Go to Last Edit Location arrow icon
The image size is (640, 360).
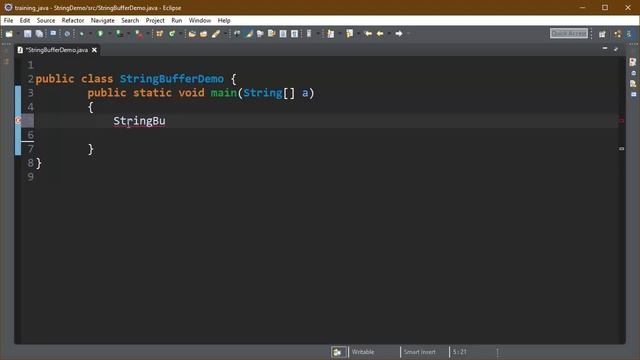click(368, 33)
